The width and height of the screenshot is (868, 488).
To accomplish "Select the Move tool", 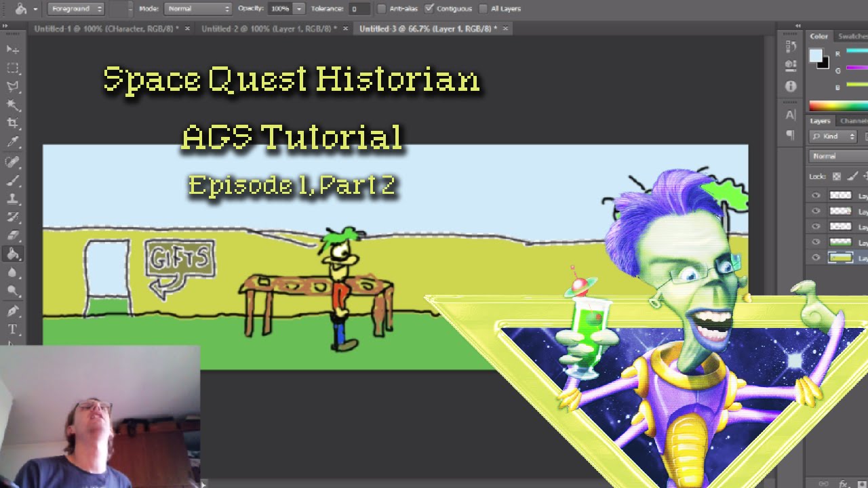I will [12, 49].
